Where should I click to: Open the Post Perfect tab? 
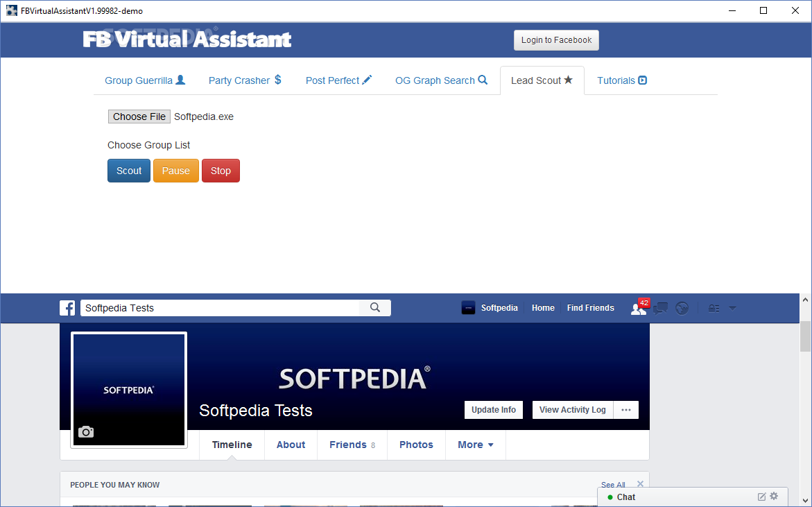click(x=338, y=80)
